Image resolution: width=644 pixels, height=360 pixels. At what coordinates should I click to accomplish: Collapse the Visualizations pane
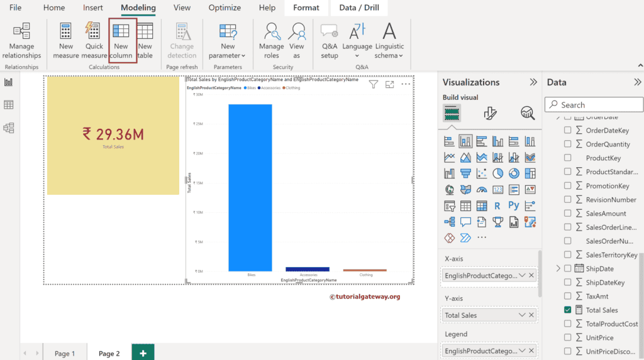533,82
